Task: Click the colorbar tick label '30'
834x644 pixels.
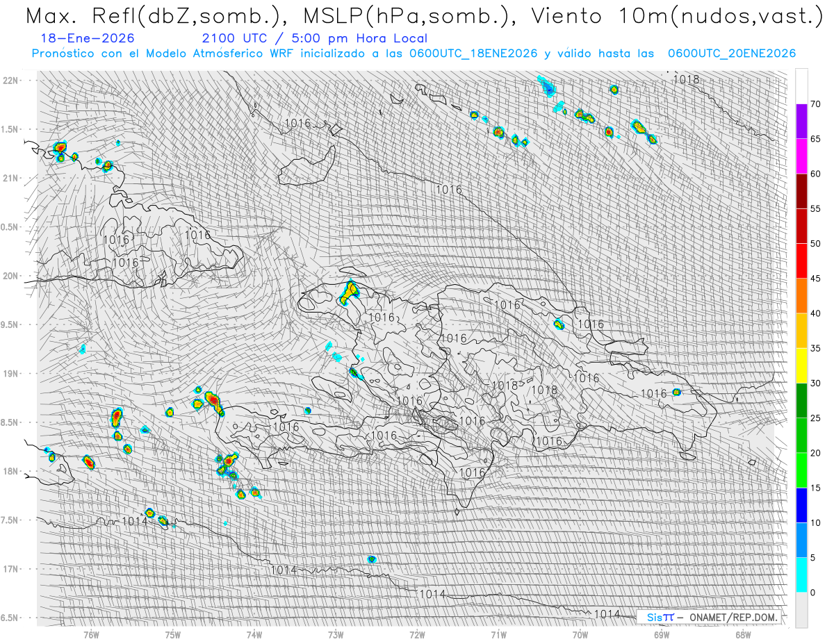Action: coord(815,383)
